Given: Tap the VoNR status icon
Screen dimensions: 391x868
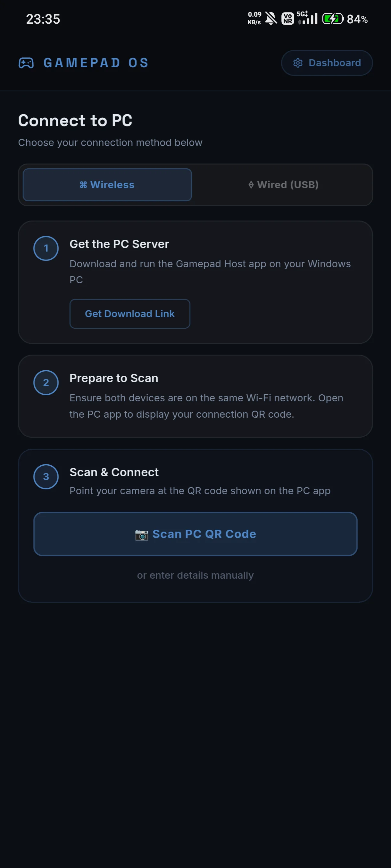Looking at the screenshot, I should pos(288,19).
